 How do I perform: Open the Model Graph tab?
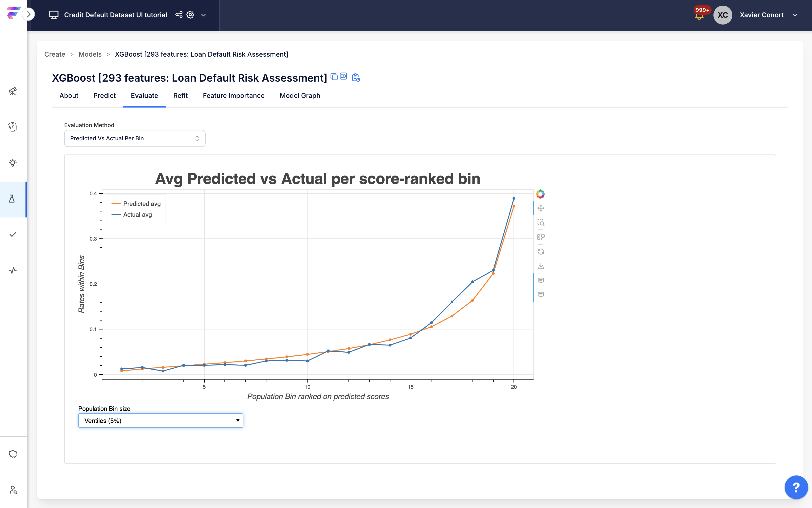click(299, 96)
